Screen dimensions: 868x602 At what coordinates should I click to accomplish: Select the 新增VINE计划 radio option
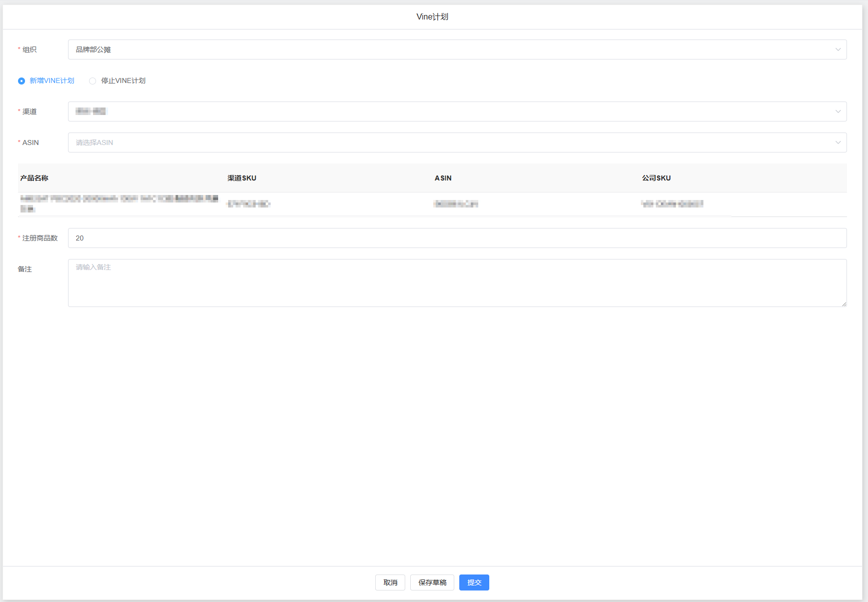click(22, 81)
